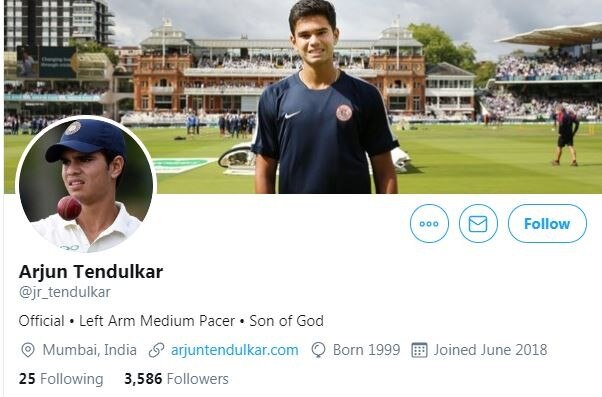View the 3,586 Followers list
602x397 pixels.
point(176,379)
